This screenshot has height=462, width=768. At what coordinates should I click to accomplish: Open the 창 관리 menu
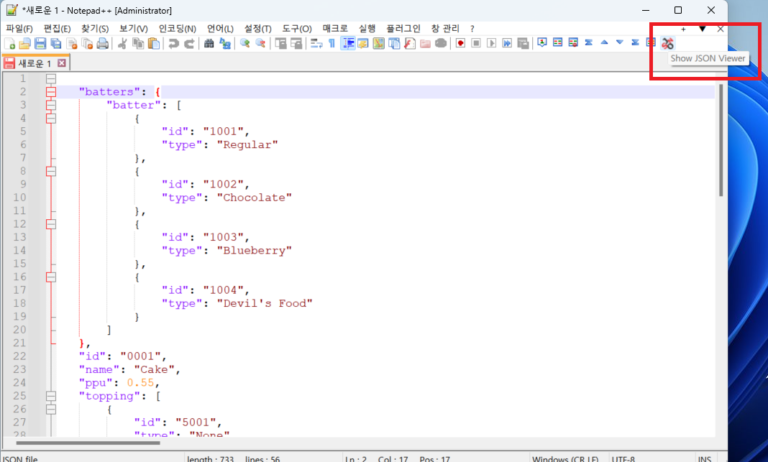pyautogui.click(x=445, y=29)
